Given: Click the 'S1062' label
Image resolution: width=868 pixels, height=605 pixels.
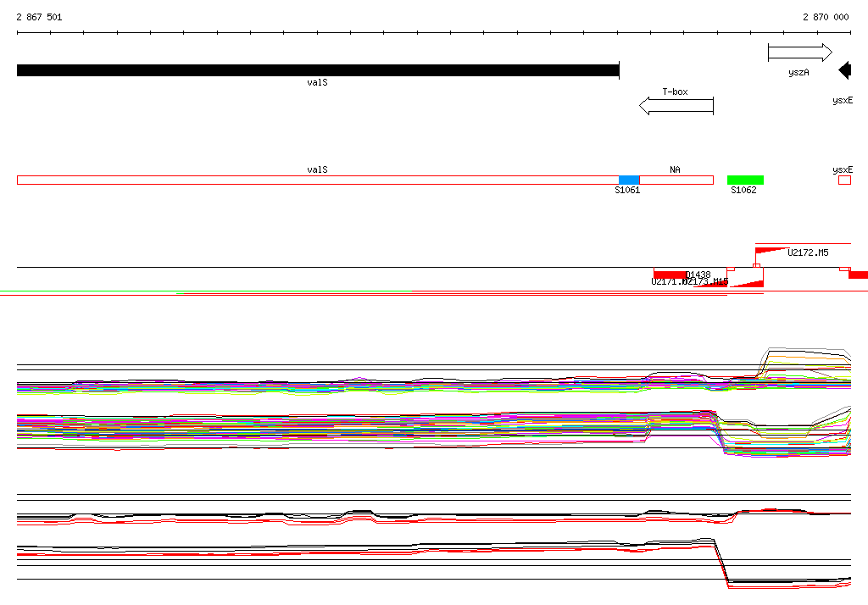Looking at the screenshot, I should [x=743, y=190].
